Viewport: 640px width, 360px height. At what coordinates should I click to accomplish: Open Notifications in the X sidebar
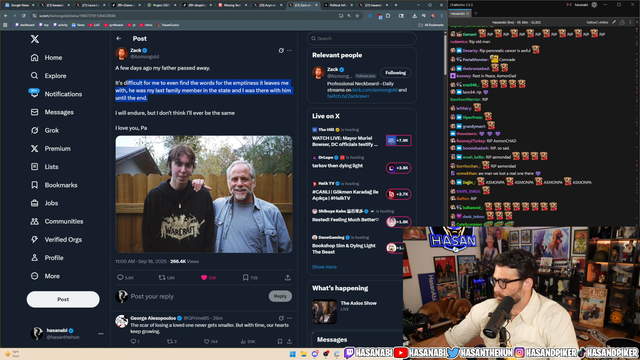click(56, 94)
